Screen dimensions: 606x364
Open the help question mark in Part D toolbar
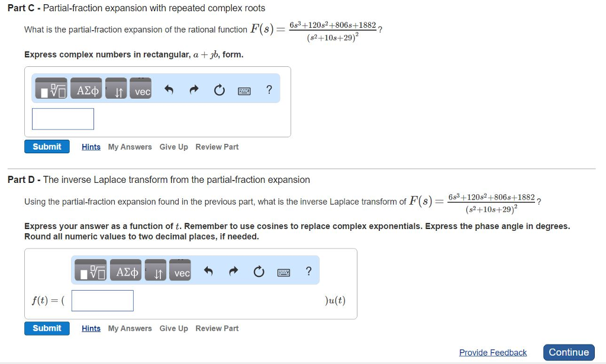click(x=308, y=270)
